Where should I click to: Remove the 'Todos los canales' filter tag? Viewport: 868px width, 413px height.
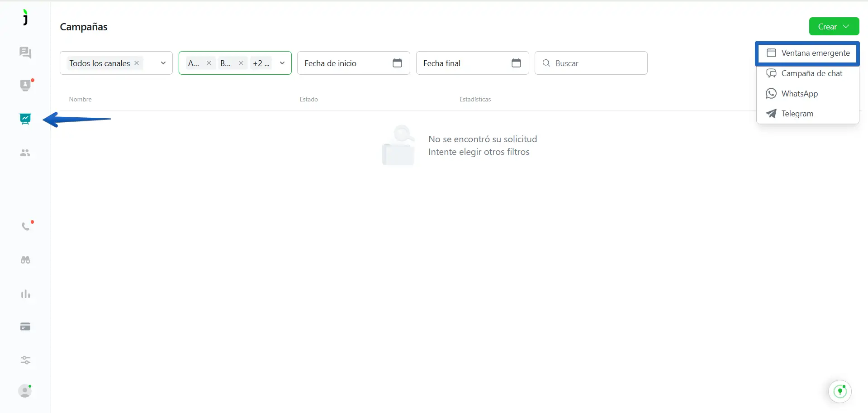coord(137,63)
